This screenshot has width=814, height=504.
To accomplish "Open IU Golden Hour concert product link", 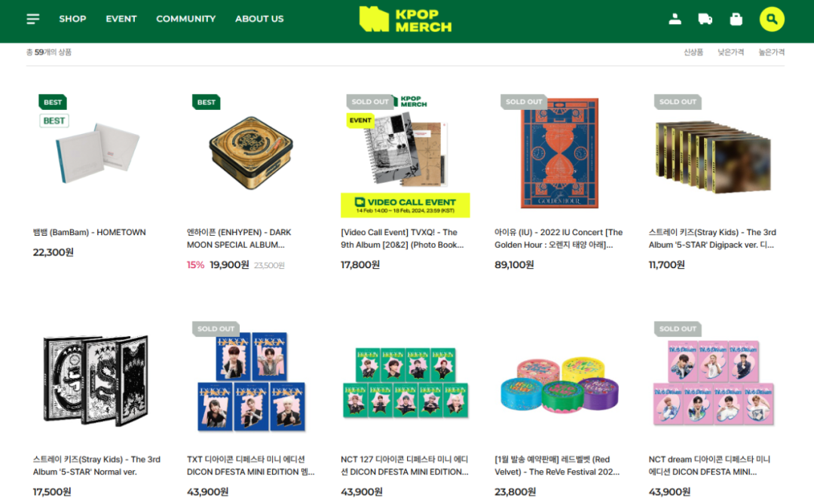I will tap(558, 239).
